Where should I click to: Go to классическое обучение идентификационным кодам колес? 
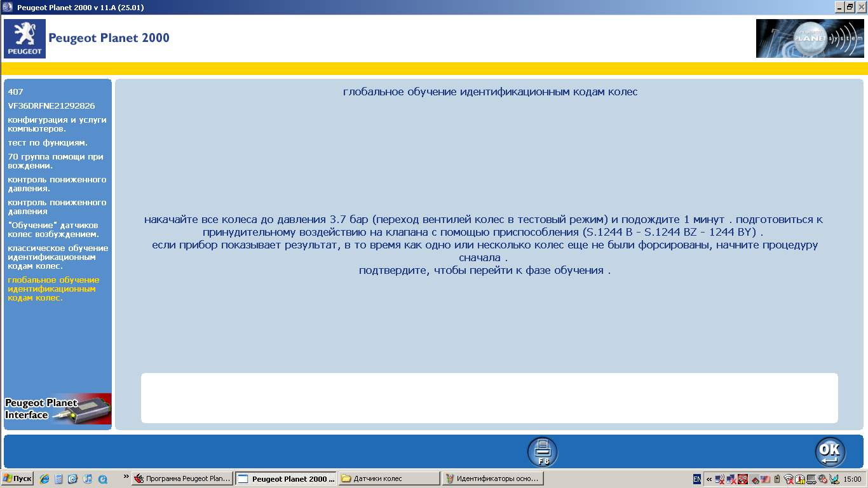58,257
